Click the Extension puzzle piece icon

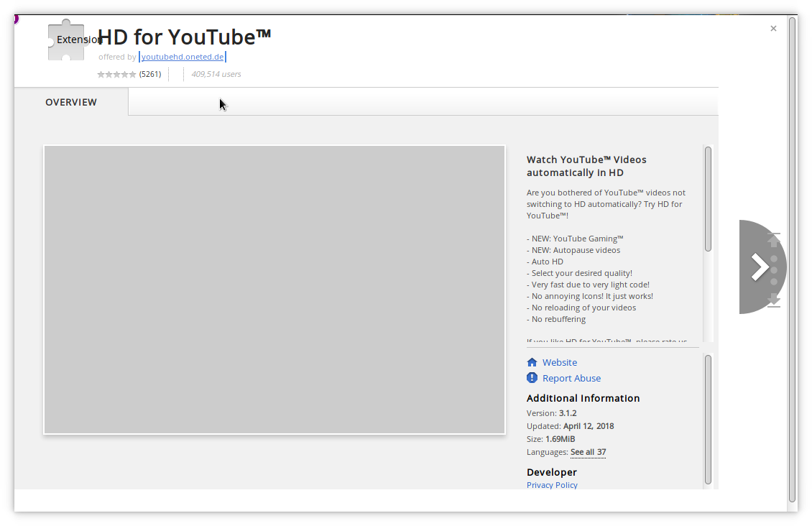point(66,40)
